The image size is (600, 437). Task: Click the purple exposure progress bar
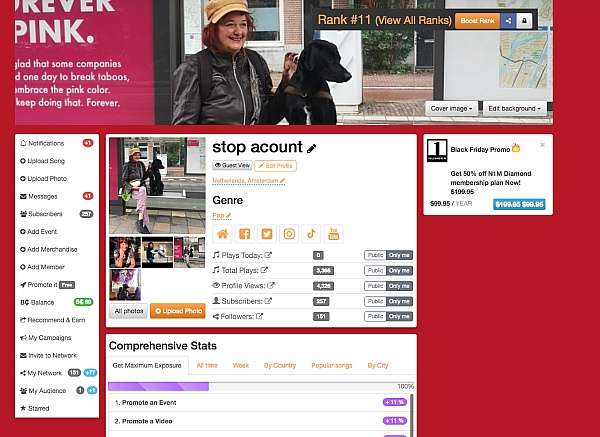[158, 386]
